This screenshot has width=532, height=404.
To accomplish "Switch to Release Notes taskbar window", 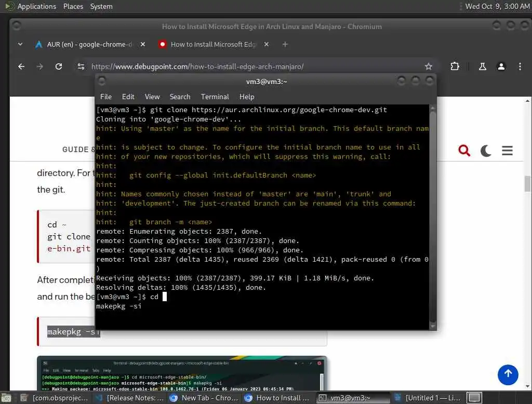I will (x=129, y=398).
